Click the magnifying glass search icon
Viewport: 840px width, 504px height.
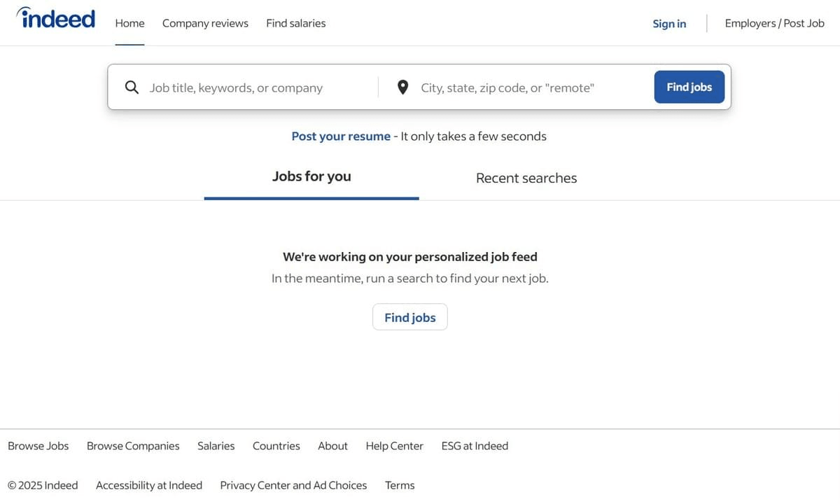tap(132, 87)
